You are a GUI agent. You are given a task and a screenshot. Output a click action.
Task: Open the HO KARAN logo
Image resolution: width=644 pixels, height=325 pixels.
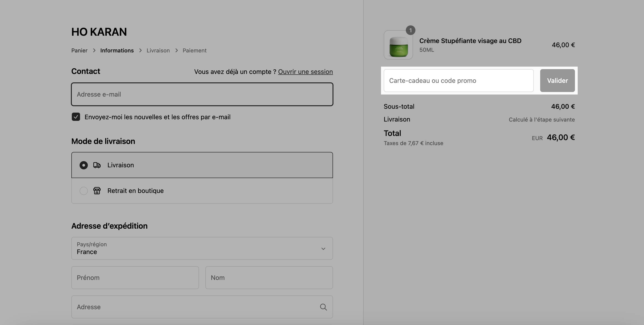tap(99, 32)
